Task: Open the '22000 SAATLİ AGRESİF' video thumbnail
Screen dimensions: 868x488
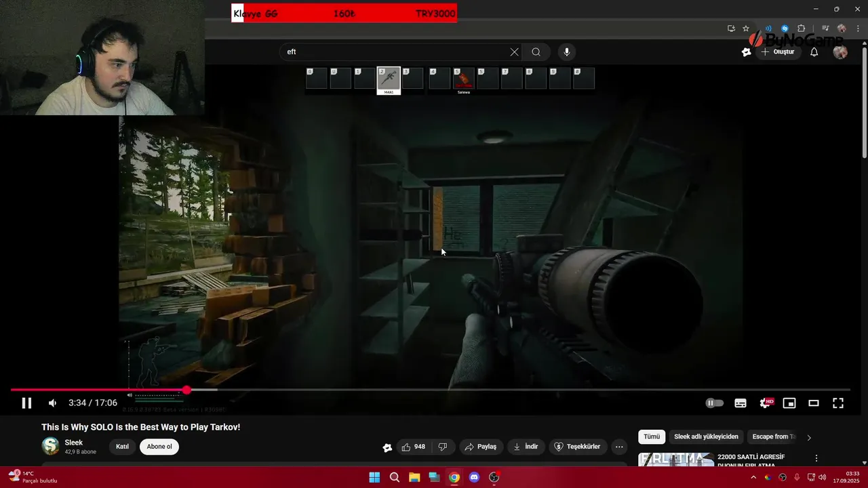Action: (x=676, y=460)
